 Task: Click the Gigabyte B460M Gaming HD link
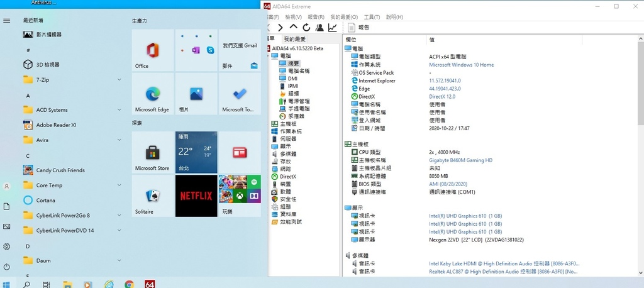click(460, 160)
